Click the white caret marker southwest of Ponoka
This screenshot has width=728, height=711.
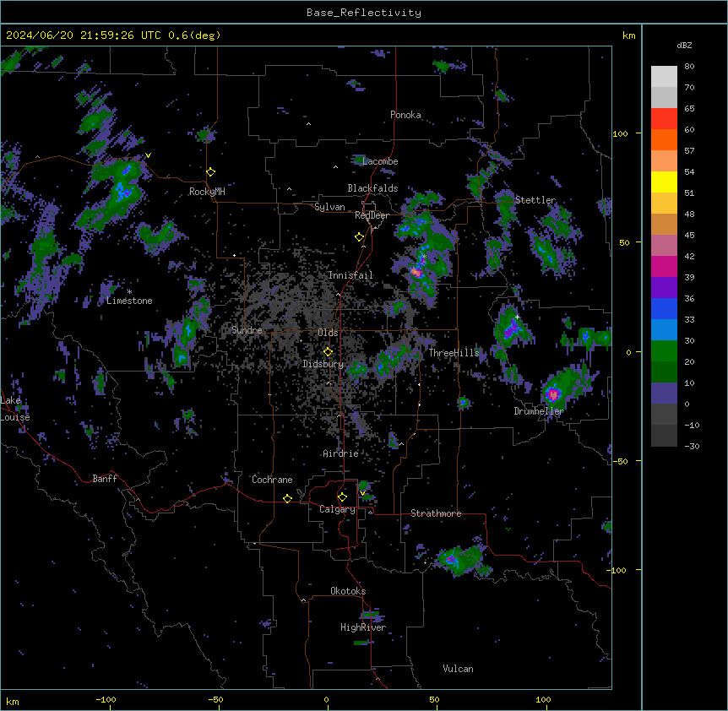click(309, 124)
